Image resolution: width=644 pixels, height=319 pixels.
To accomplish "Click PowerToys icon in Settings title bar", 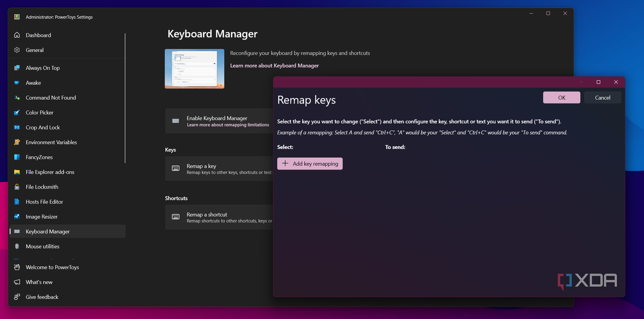I will (17, 17).
